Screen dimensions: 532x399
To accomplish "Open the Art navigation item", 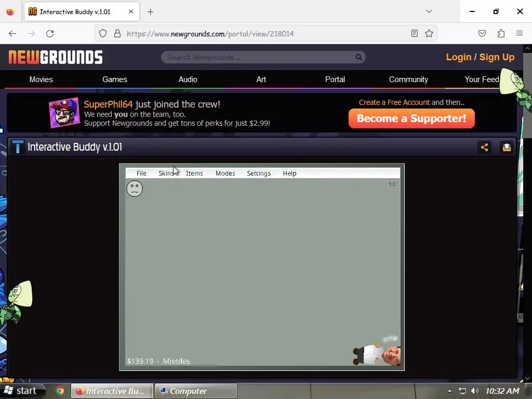I will (x=261, y=79).
